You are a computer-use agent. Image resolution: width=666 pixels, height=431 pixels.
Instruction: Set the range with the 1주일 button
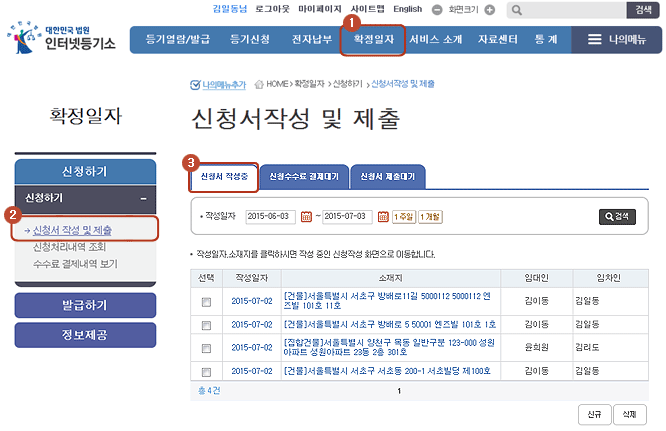[404, 217]
